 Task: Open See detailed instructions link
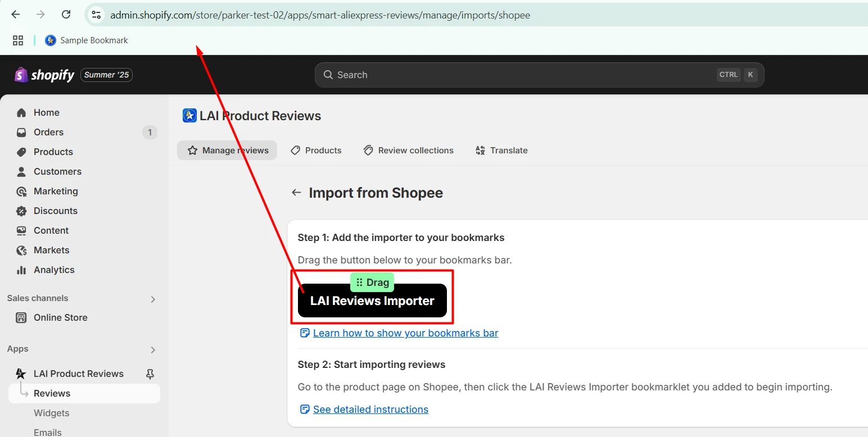(x=370, y=409)
